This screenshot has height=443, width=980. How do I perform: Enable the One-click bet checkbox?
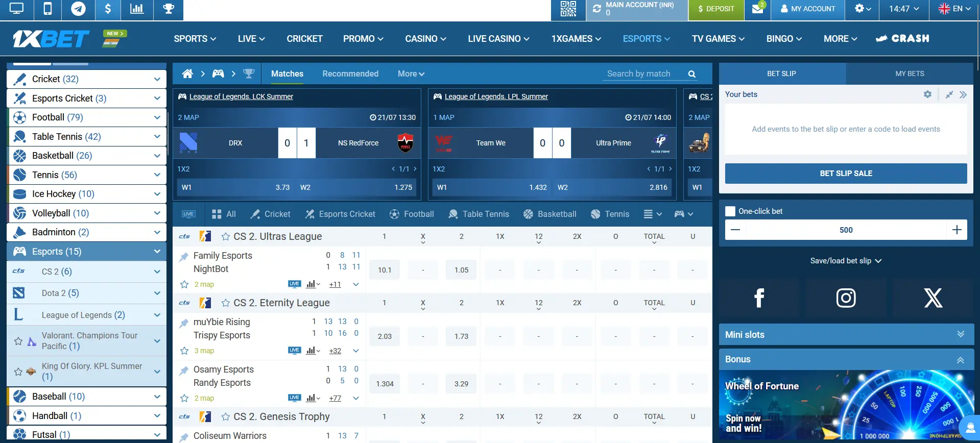[x=730, y=211]
